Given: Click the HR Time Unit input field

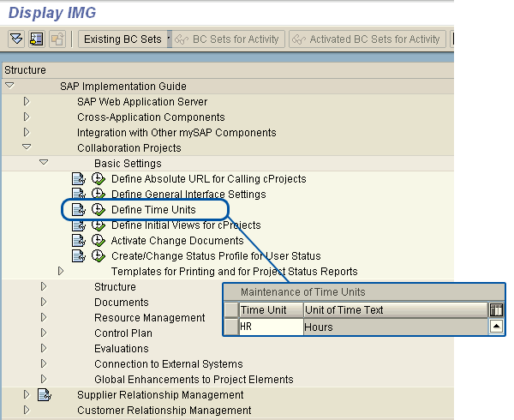Looking at the screenshot, I should [x=271, y=327].
